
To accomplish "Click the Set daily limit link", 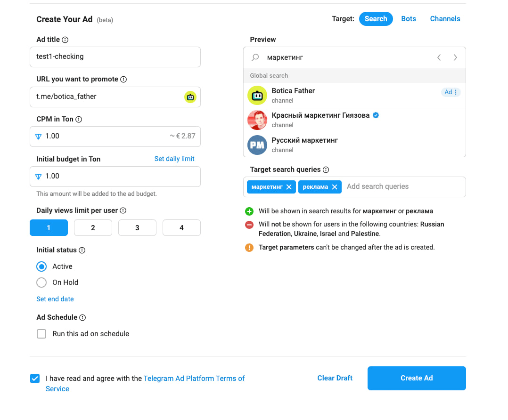I will coord(174,159).
